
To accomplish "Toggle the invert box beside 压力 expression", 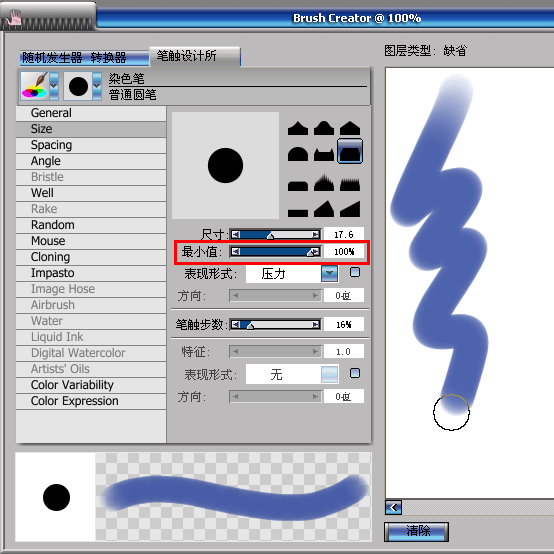I will tap(354, 272).
